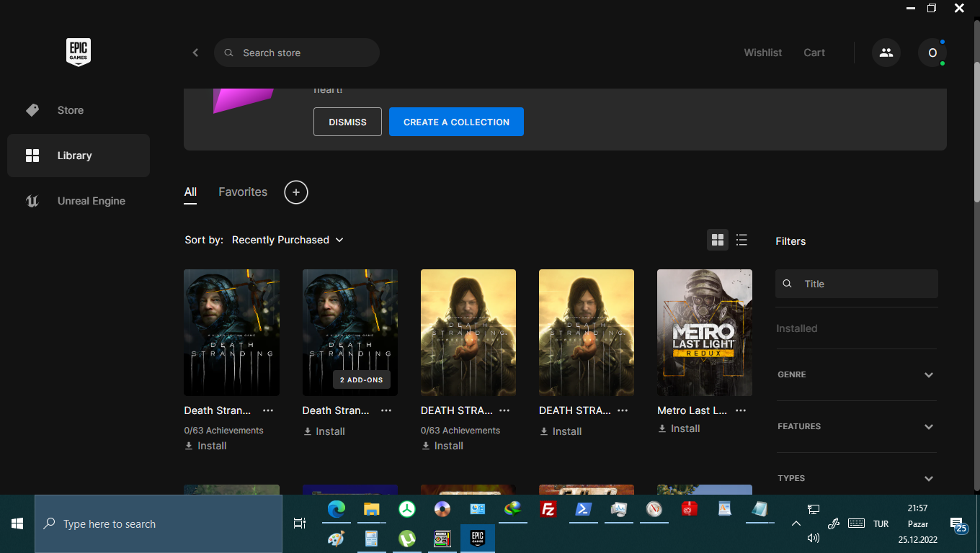Screen dimensions: 980x553
Task: Open uTorrent from the taskbar
Action: [407, 539]
